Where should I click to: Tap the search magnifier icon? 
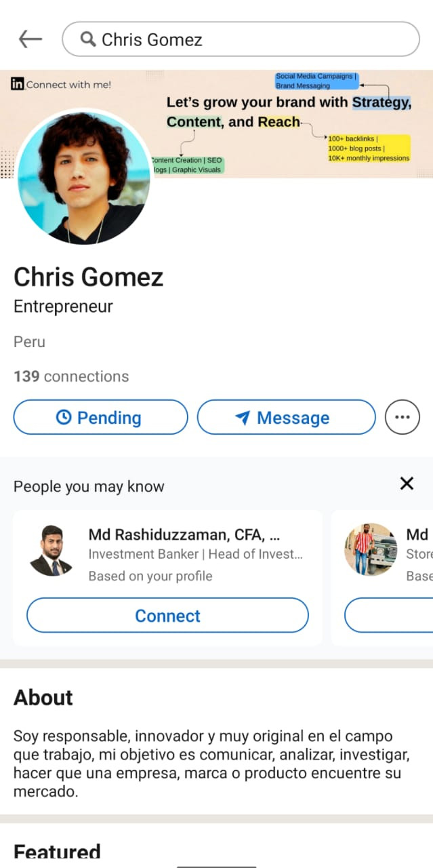click(88, 39)
